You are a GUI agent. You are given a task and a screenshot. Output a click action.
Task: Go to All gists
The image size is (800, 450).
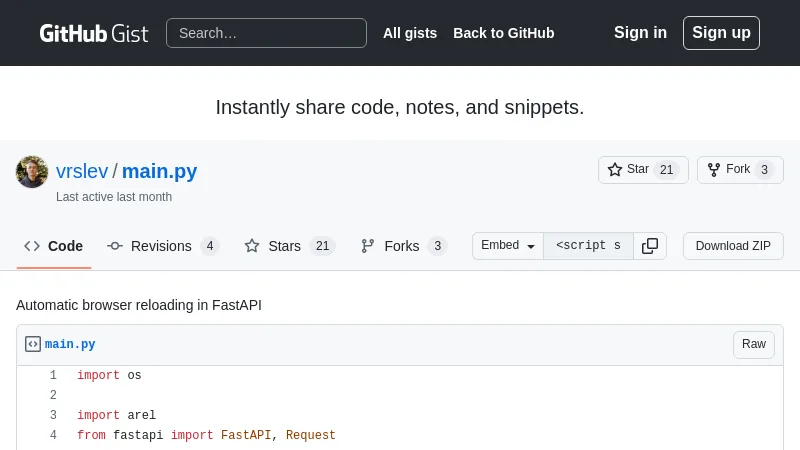coord(410,33)
